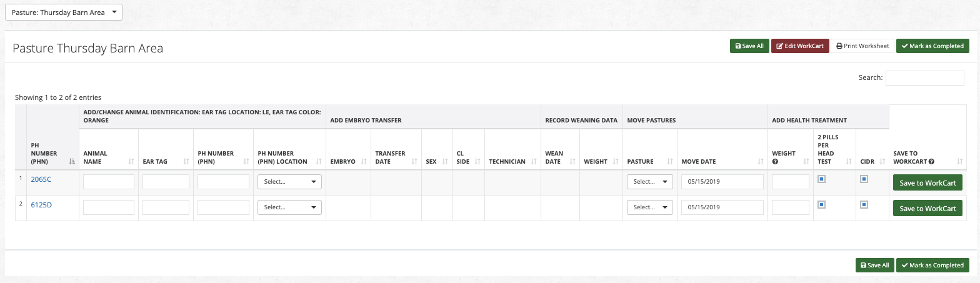Click the top Mark as Completed button
The width and height of the screenshot is (980, 283).
(932, 46)
